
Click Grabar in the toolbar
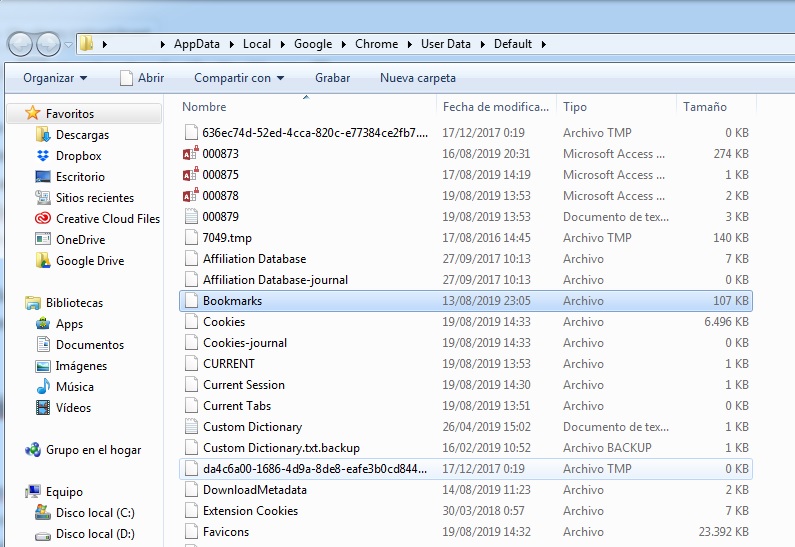pyautogui.click(x=333, y=78)
